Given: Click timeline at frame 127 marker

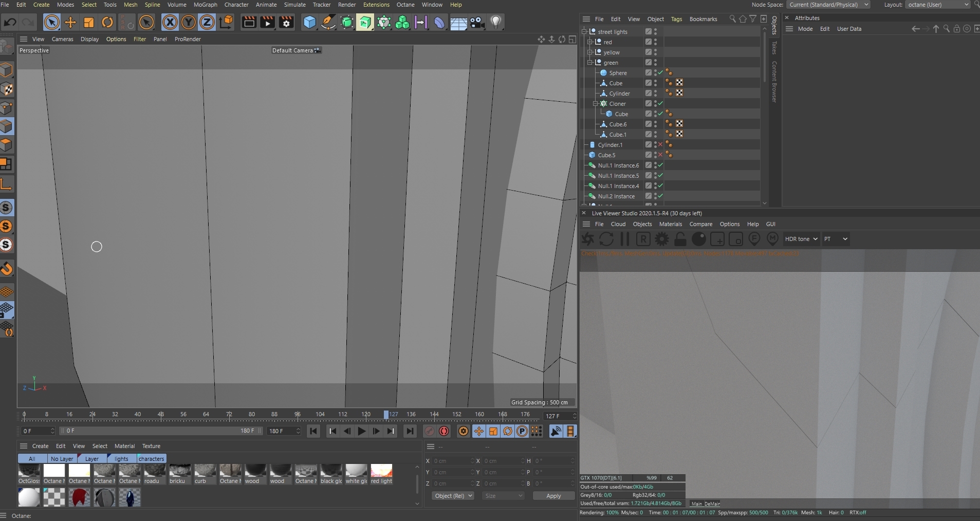Looking at the screenshot, I should 386,414.
